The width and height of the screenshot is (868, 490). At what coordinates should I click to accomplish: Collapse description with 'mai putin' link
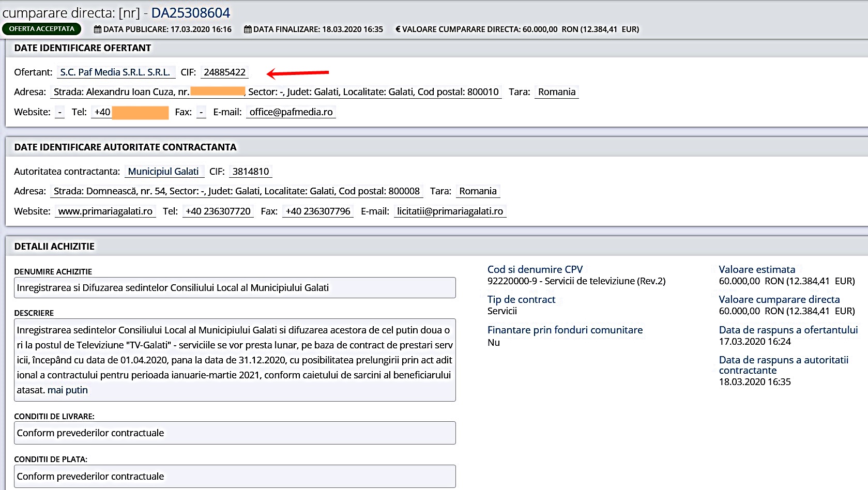[x=68, y=390]
